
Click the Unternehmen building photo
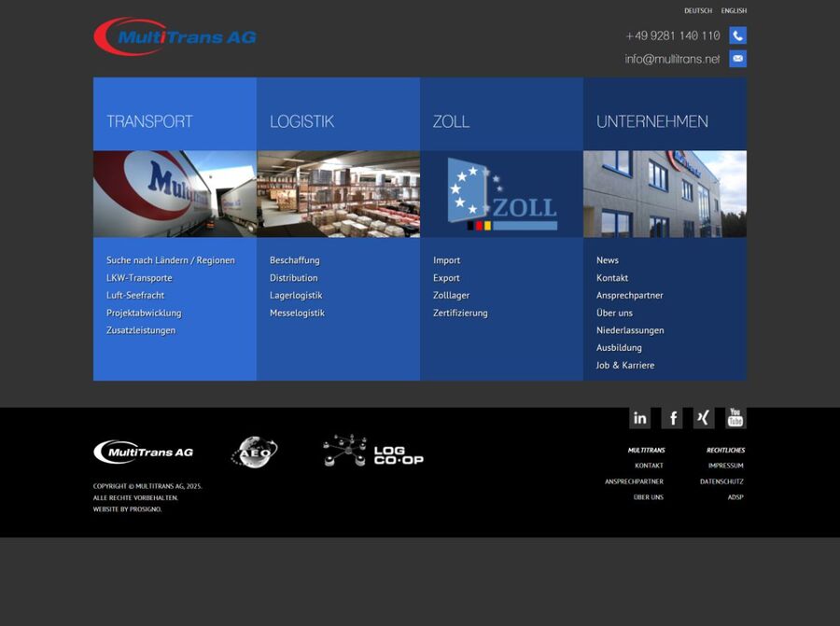click(x=665, y=194)
